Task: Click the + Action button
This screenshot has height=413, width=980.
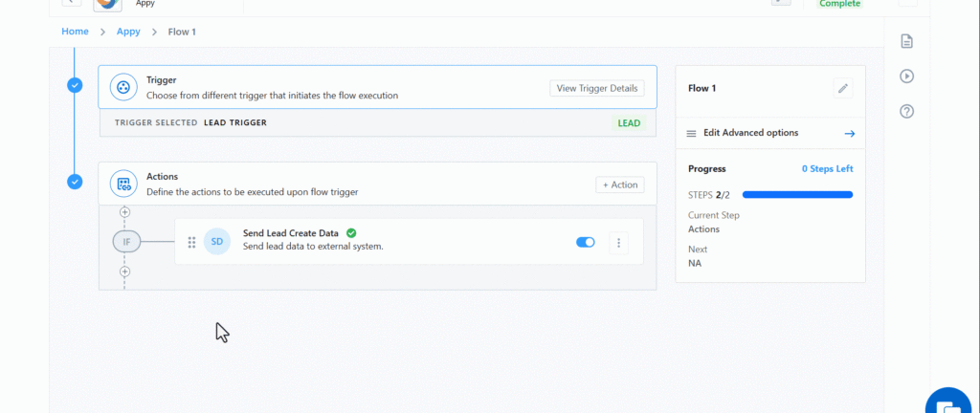Action: (619, 185)
